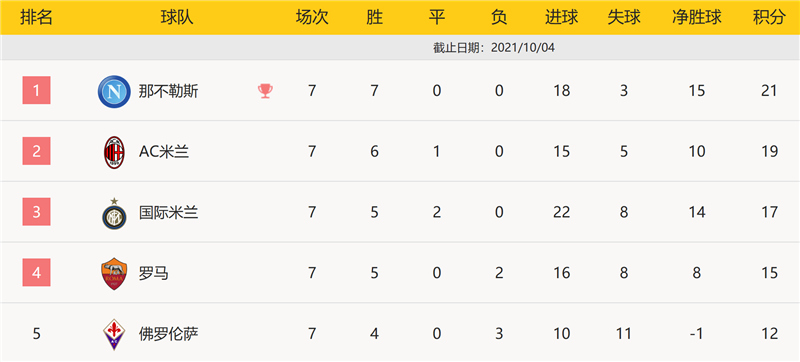Click the AC Milan club crest
Screen dimensions: 800x362
114,152
